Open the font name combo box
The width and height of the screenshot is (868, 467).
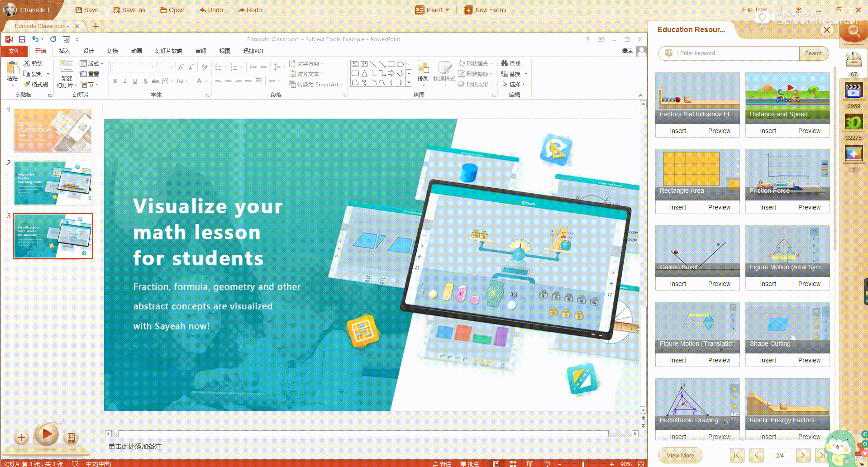click(x=133, y=67)
